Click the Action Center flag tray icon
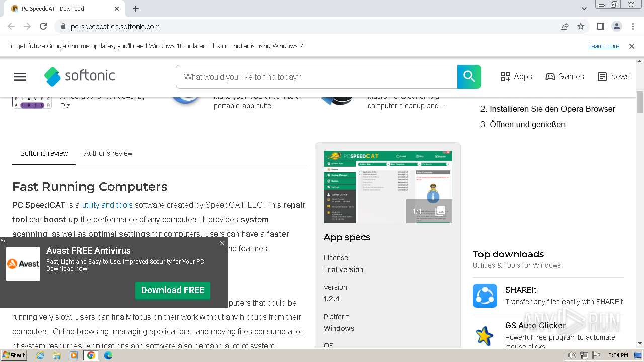This screenshot has height=362, width=644. pos(596,355)
